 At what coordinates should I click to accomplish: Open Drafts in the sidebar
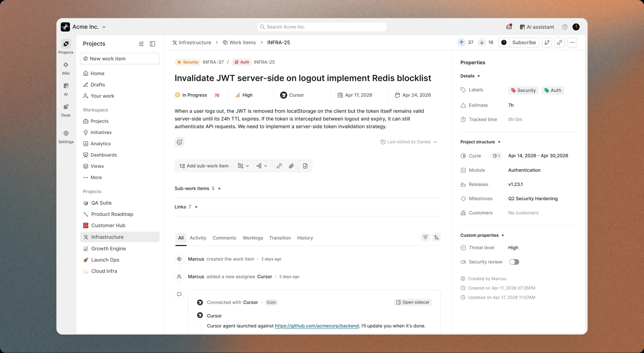click(120, 85)
